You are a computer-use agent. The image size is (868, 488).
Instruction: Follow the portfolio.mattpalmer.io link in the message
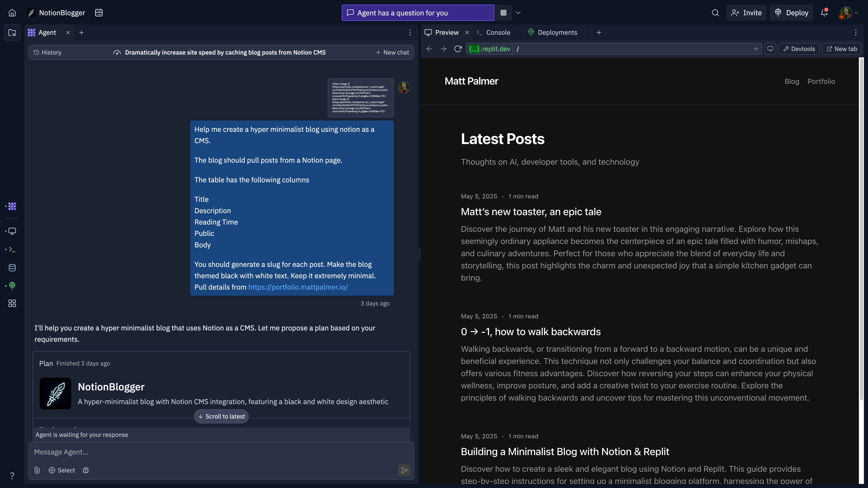pyautogui.click(x=298, y=287)
